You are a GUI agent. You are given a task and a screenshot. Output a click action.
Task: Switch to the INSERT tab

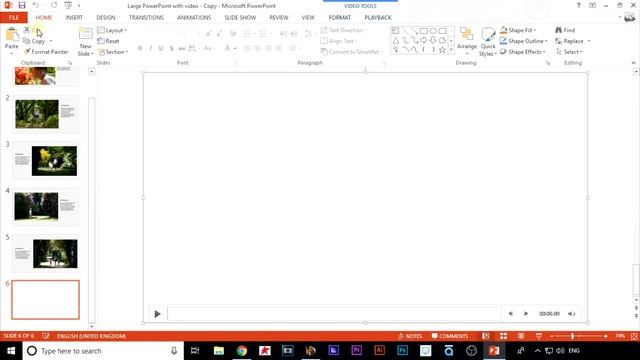click(x=74, y=18)
